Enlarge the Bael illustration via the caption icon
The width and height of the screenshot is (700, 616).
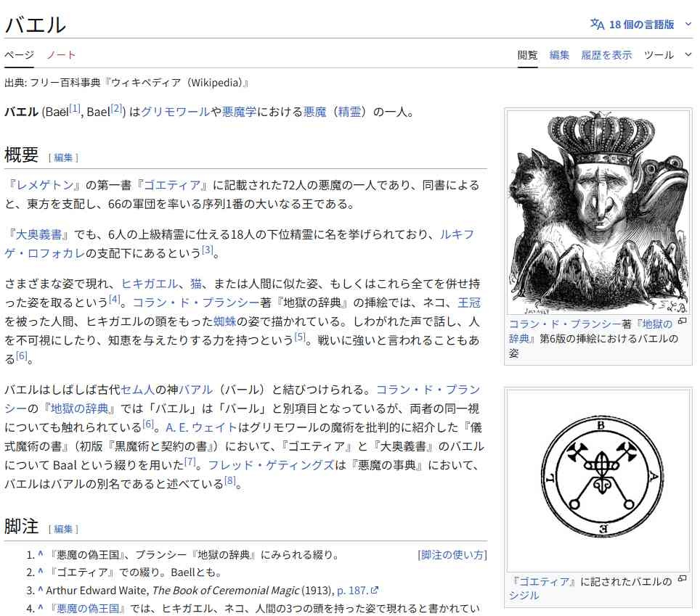coord(682,321)
